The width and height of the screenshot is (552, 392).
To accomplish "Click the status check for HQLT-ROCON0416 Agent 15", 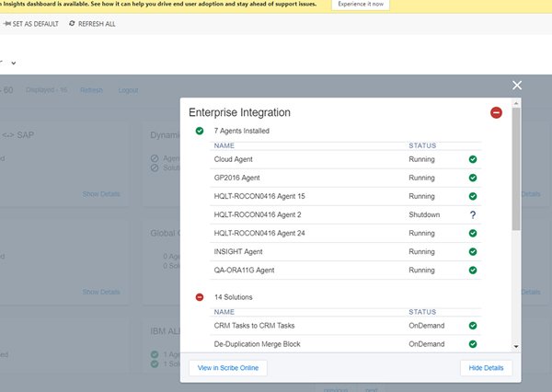I will (x=473, y=196).
